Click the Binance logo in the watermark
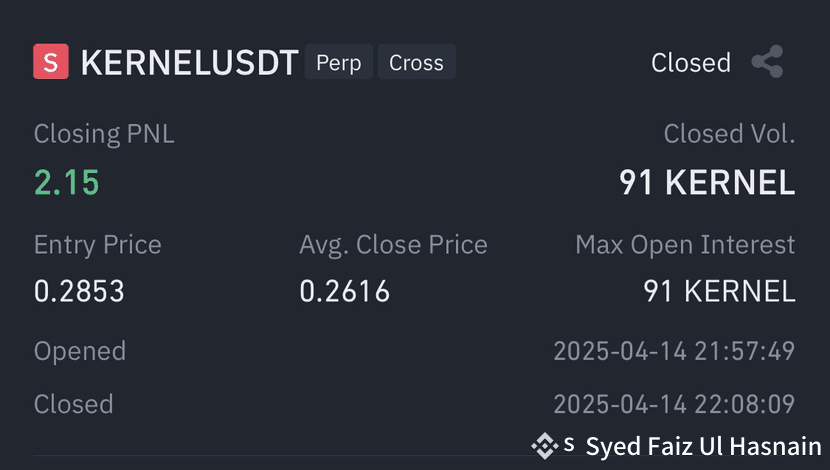The image size is (830, 470). (545, 446)
